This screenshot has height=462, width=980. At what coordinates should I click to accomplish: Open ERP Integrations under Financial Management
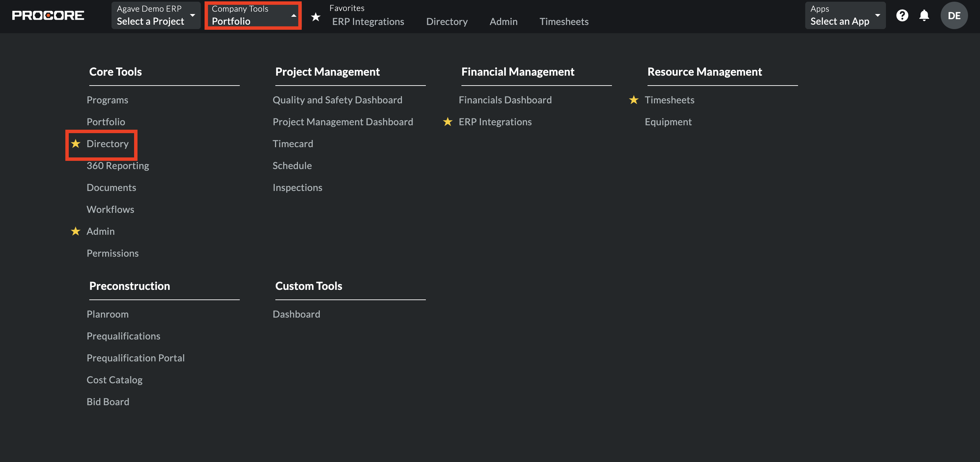495,121
